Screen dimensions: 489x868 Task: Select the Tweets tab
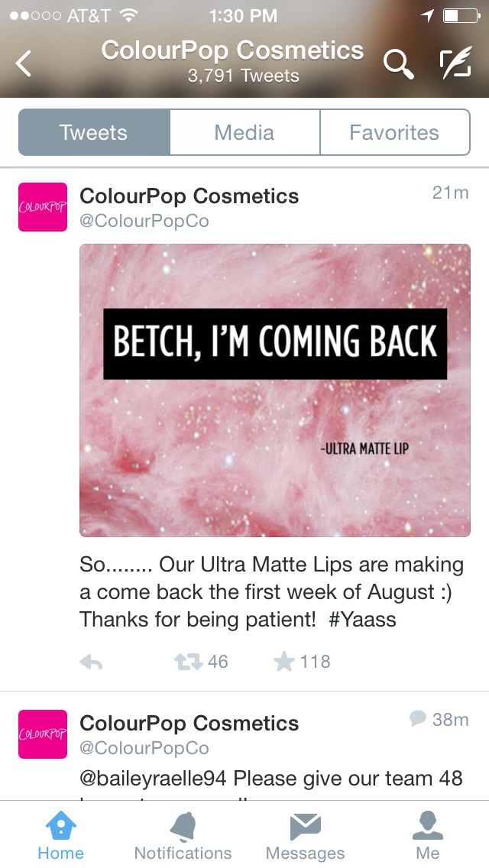point(94,132)
